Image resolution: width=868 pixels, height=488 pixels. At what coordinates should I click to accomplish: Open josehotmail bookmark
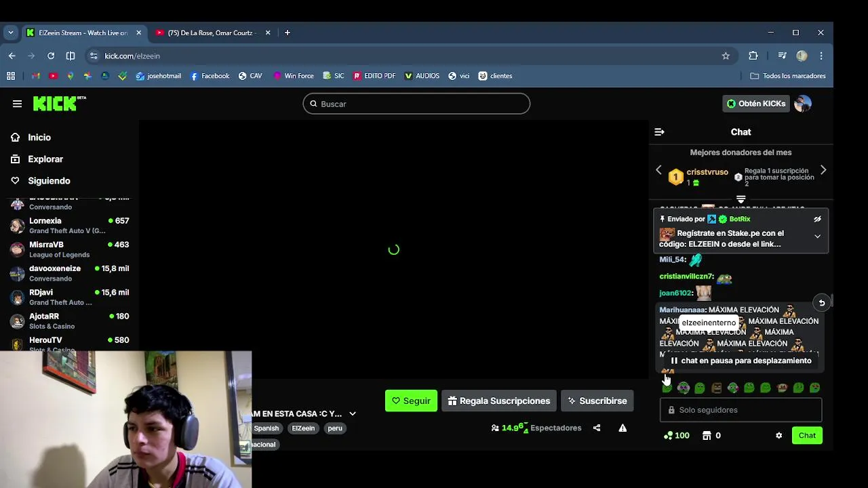point(159,76)
